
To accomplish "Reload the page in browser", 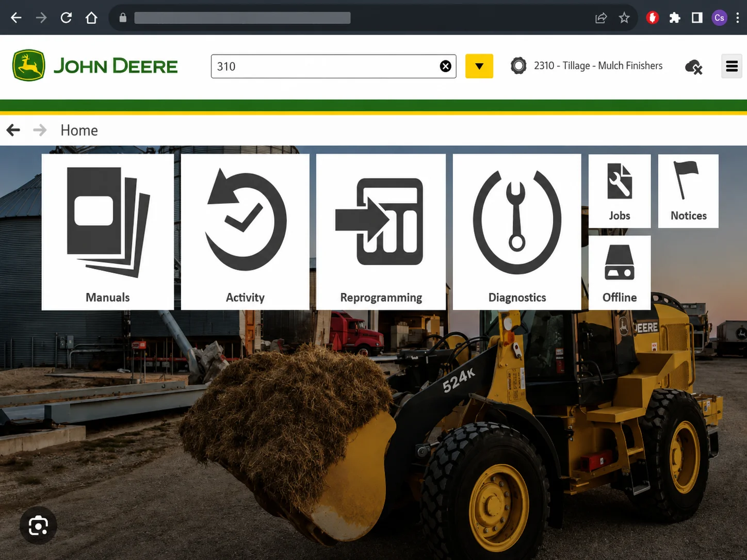I will click(66, 18).
